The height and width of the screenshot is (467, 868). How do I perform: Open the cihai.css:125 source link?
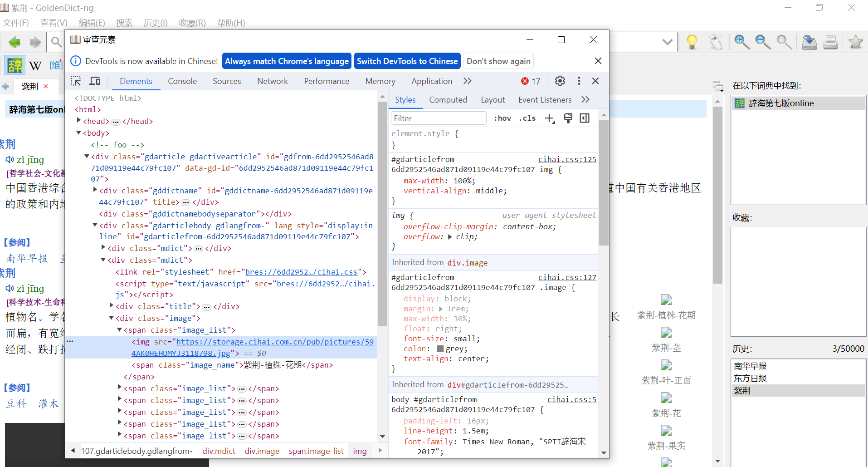(x=567, y=159)
